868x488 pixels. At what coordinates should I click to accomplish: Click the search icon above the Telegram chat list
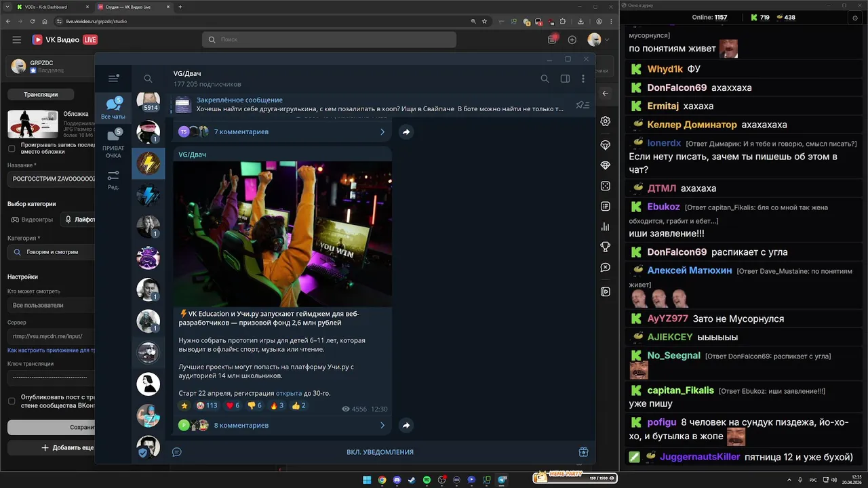pyautogui.click(x=148, y=79)
